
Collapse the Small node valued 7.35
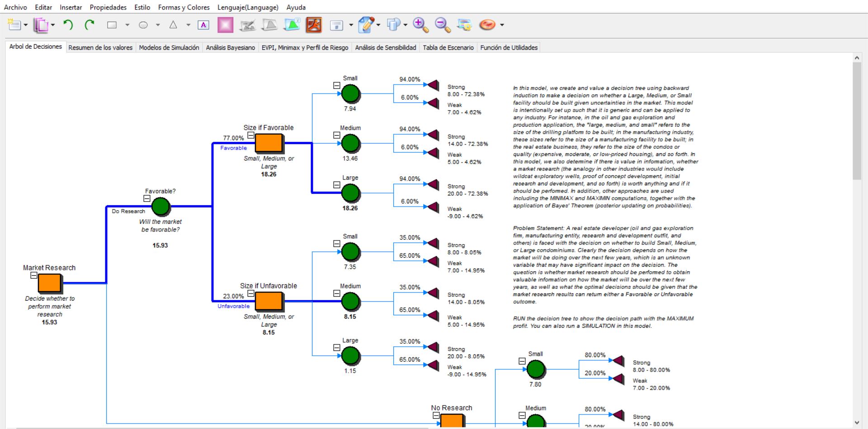point(336,244)
